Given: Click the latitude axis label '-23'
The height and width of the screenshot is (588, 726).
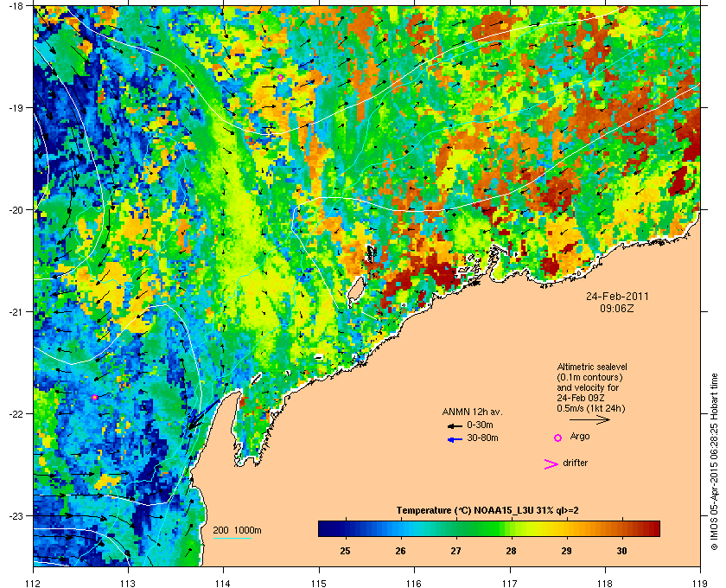Looking at the screenshot, I should pos(16,515).
